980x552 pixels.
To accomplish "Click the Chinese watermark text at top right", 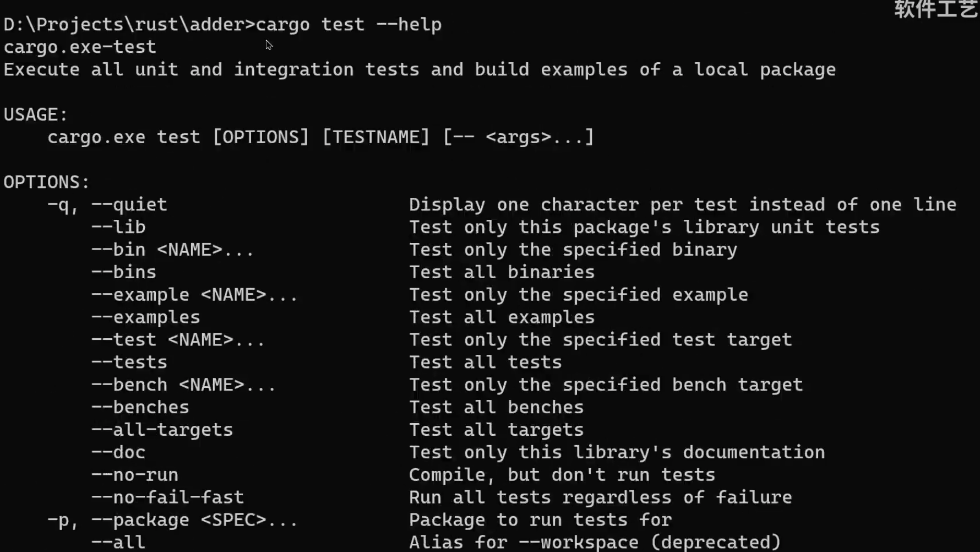I will (x=936, y=9).
